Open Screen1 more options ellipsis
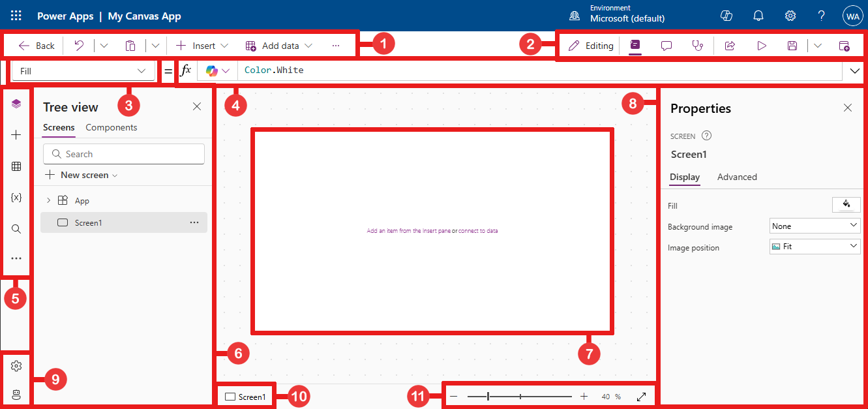The width and height of the screenshot is (868, 409). (x=194, y=222)
